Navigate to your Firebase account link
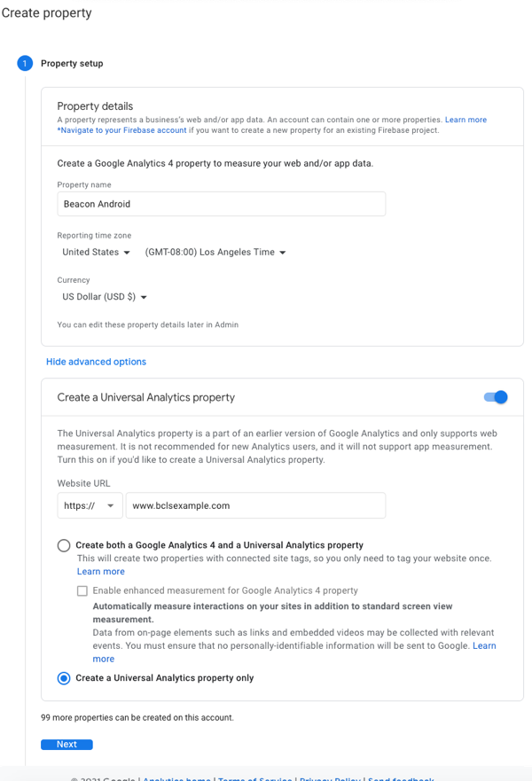This screenshot has height=781, width=532. coord(122,130)
